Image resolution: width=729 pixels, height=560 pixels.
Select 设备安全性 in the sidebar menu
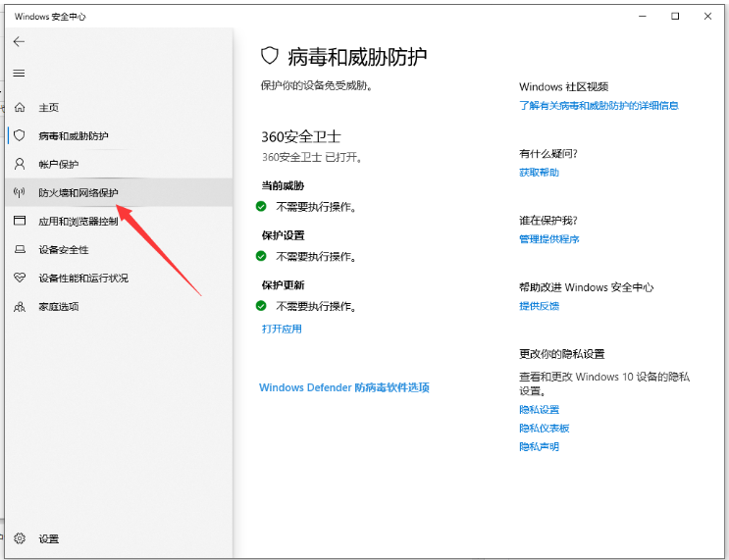64,249
